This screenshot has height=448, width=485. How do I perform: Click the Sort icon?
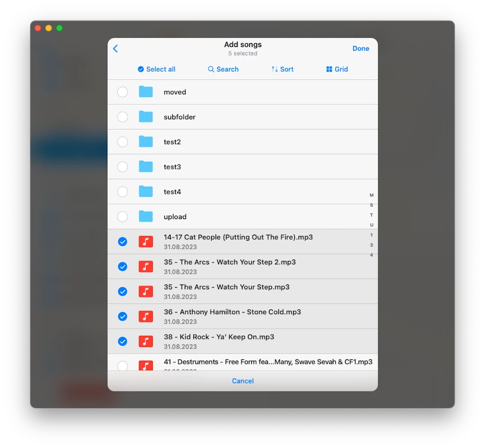point(274,69)
